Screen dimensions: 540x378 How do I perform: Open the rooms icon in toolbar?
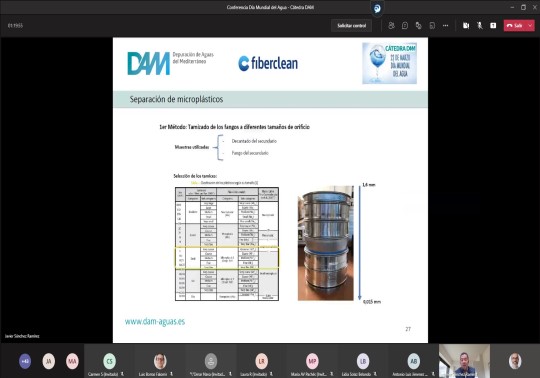432,25
